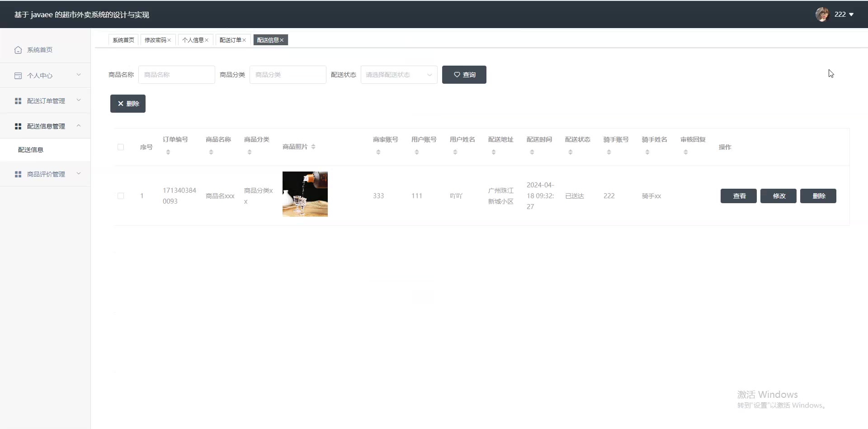The image size is (868, 429).
Task: Sort table by 用户账号 column
Action: pyautogui.click(x=417, y=152)
